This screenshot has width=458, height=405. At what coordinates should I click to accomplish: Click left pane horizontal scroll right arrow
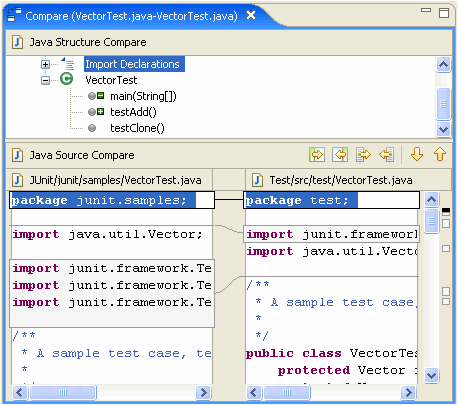click(203, 392)
